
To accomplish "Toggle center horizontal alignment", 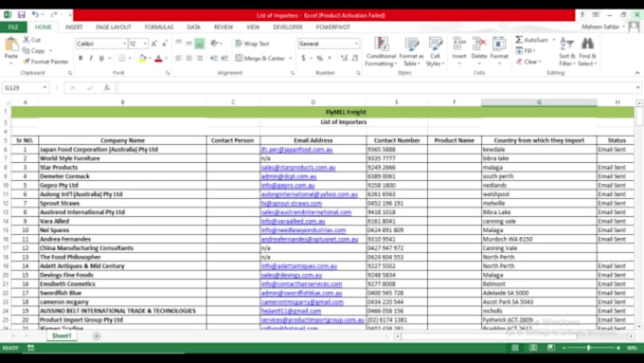I will [188, 58].
